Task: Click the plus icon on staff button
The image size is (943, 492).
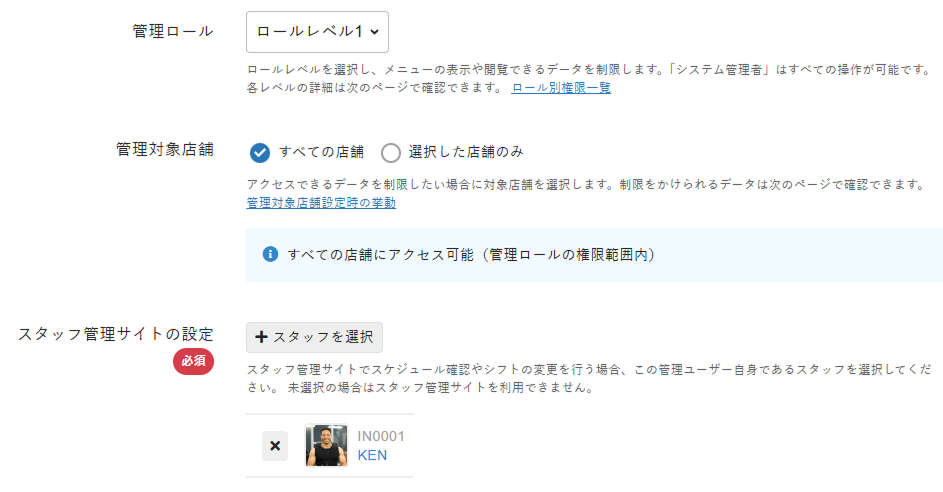Action: click(x=261, y=337)
